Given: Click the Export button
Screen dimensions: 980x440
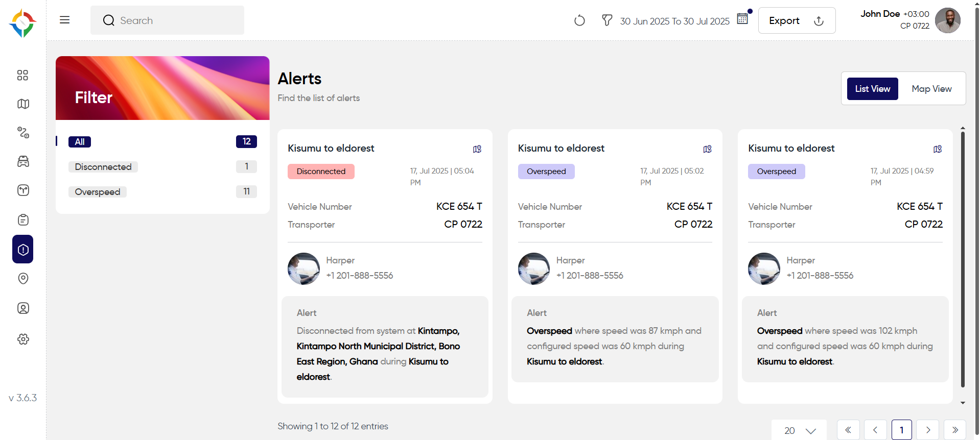Looking at the screenshot, I should pos(797,20).
